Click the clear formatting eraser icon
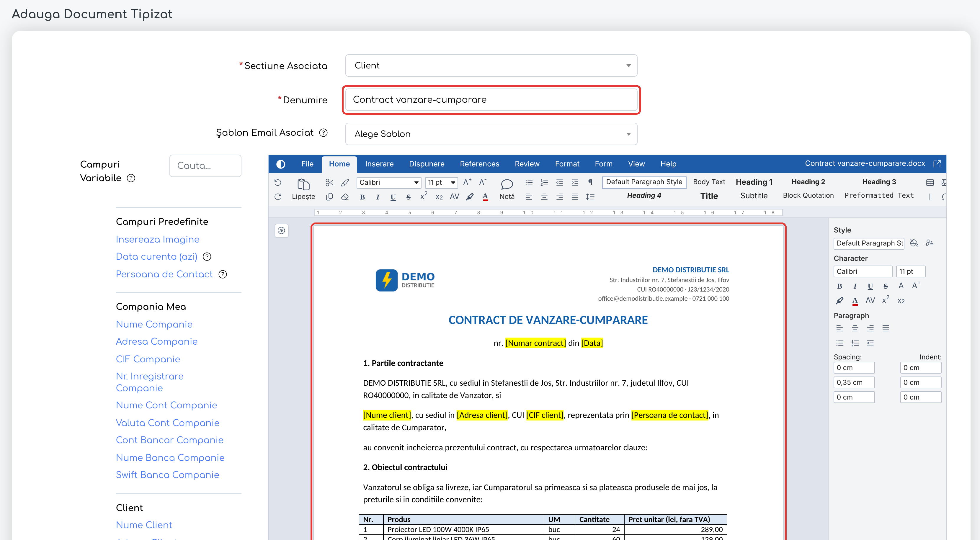The image size is (980, 540). click(x=345, y=197)
